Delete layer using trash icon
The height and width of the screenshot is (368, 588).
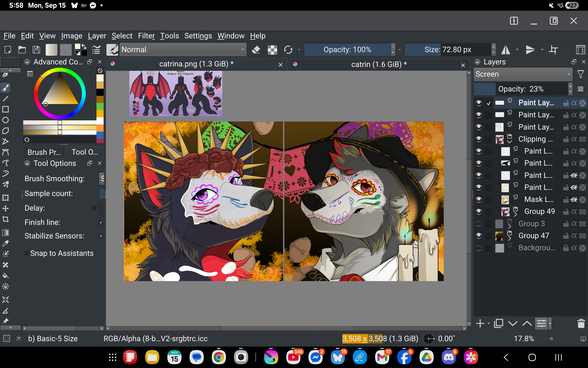click(x=581, y=324)
